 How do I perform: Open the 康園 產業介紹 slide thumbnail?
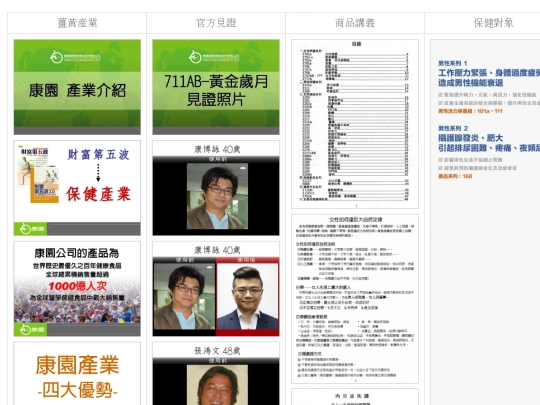point(77,87)
